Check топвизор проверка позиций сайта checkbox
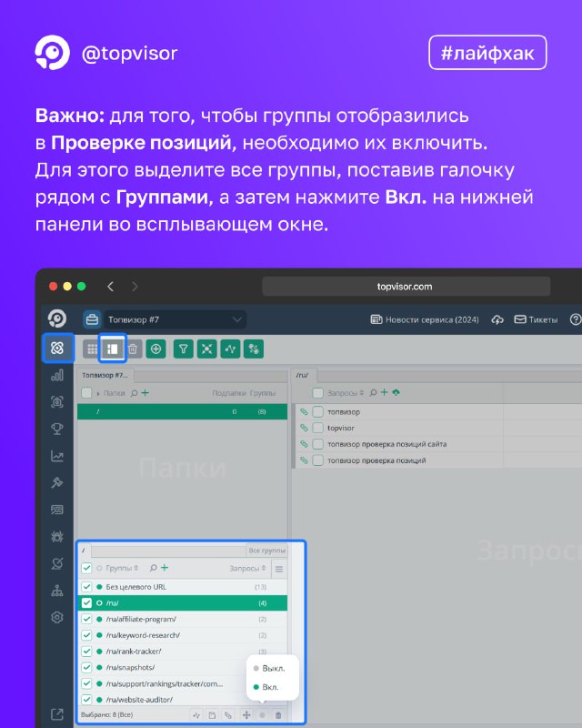This screenshot has height=728, width=582. click(x=318, y=444)
